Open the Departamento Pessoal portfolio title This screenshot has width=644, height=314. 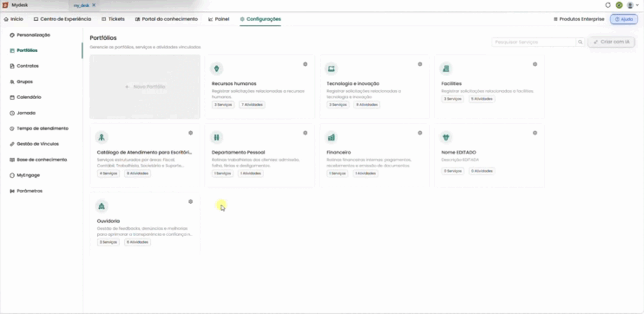coord(238,152)
